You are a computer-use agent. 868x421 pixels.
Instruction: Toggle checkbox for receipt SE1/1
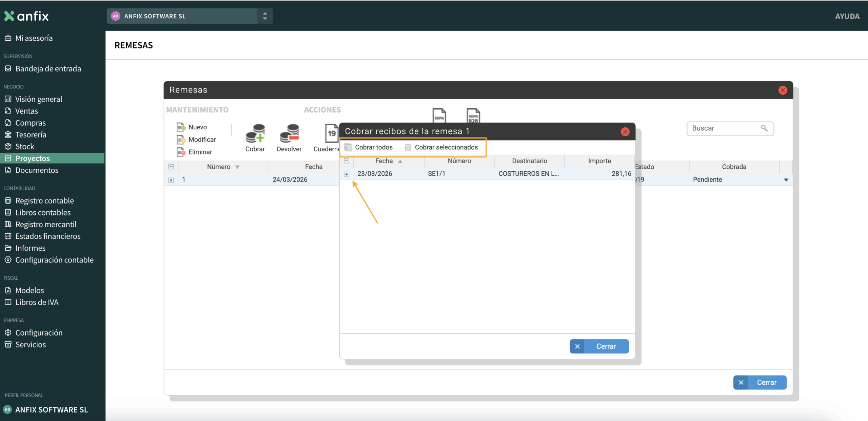point(347,174)
